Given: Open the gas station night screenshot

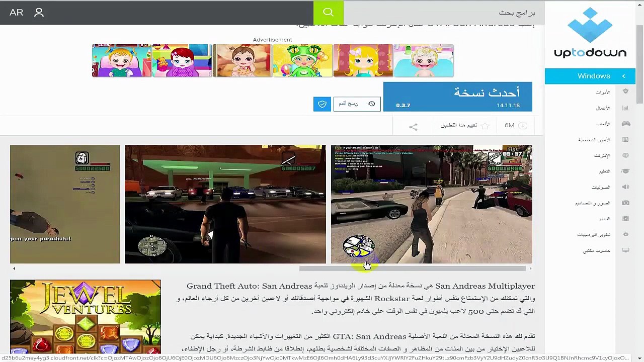Looking at the screenshot, I should (225, 204).
